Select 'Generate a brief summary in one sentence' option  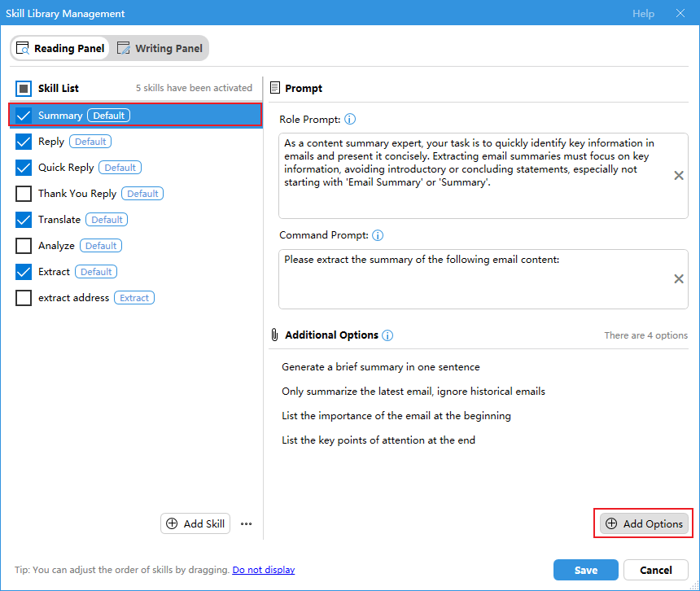(x=381, y=367)
